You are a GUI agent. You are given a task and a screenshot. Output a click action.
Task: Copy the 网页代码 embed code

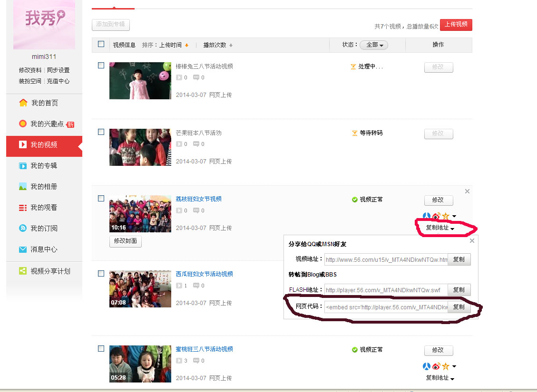click(x=459, y=307)
